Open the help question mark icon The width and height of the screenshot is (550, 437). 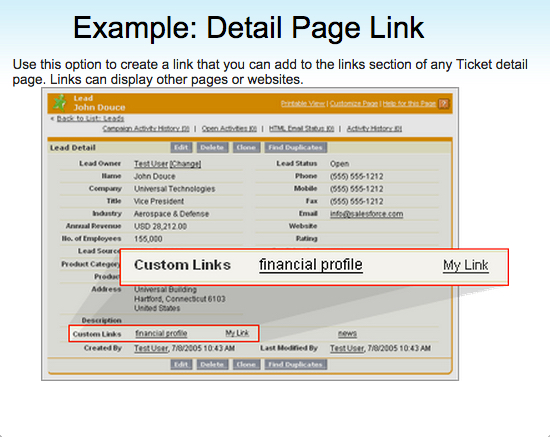coord(444,103)
